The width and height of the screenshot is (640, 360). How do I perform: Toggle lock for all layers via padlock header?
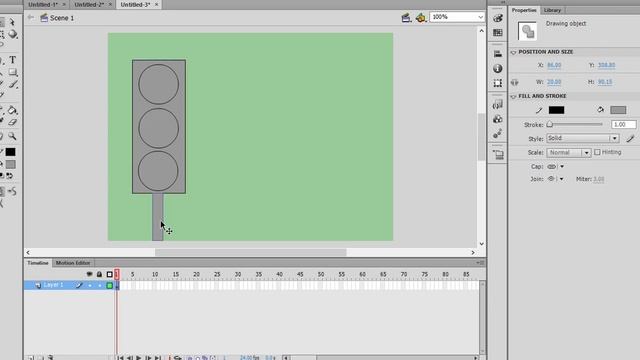pos(99,274)
